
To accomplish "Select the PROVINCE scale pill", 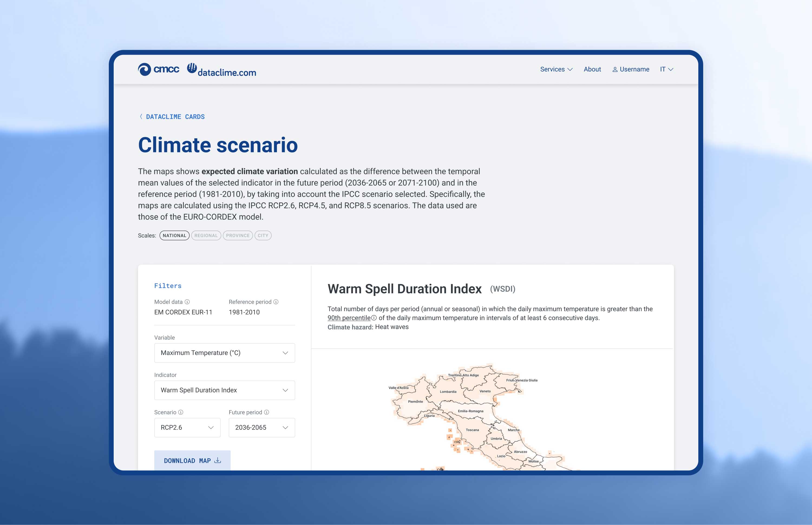I will pyautogui.click(x=238, y=235).
